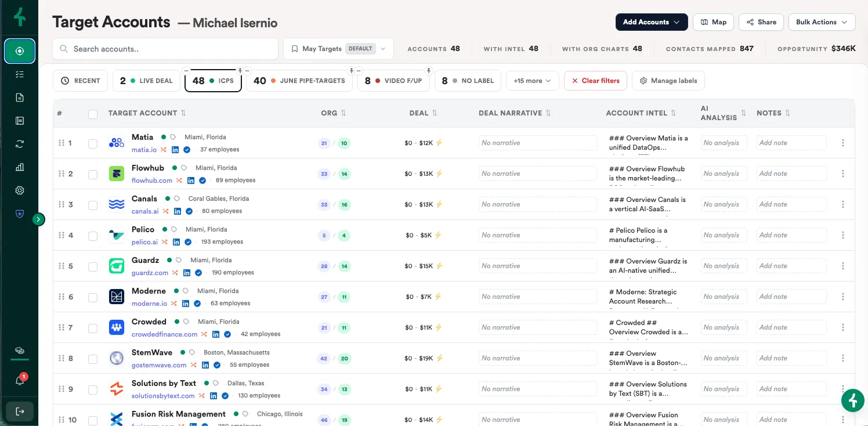This screenshot has width=868, height=426.
Task: Click the drag handle for row 7 Crowded
Action: [x=61, y=327]
